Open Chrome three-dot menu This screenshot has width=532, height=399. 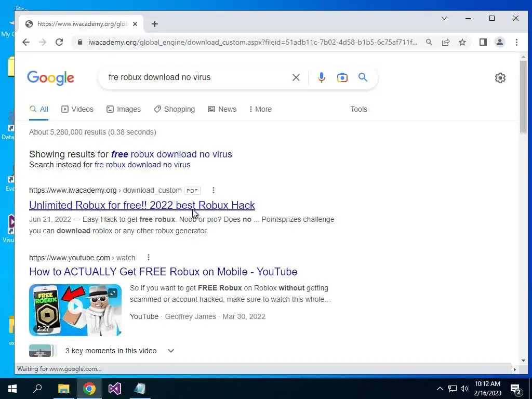(x=516, y=42)
